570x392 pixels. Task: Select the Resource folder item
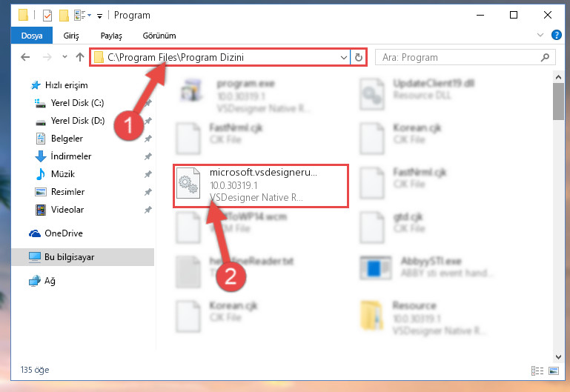point(423,318)
